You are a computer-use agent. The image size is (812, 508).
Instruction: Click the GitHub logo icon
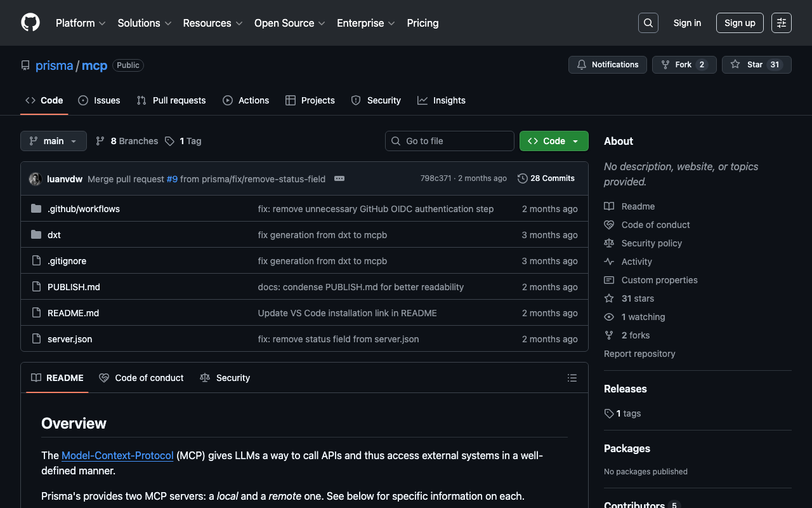click(30, 23)
